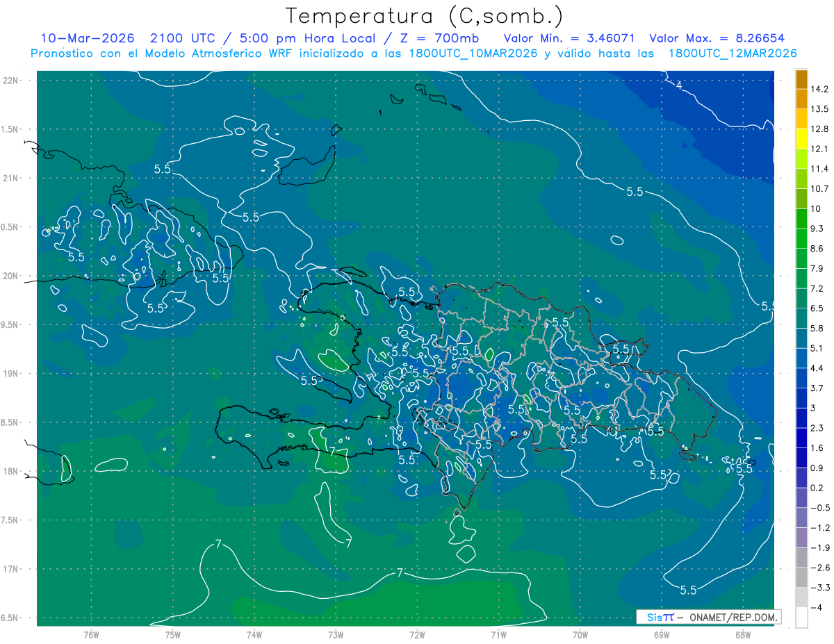Screen dimensions: 834x644
Task: Click gray colorbar swatch between -2.6 and -3.3
Action: tap(801, 578)
